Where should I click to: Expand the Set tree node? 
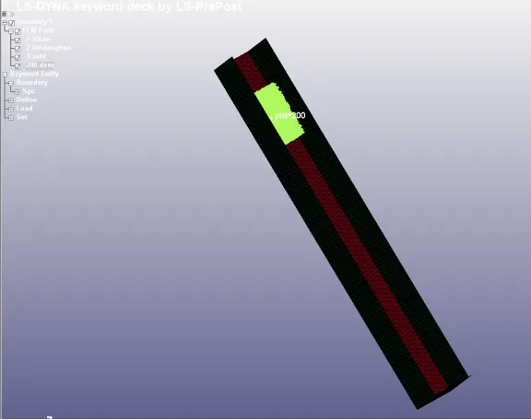[11, 118]
